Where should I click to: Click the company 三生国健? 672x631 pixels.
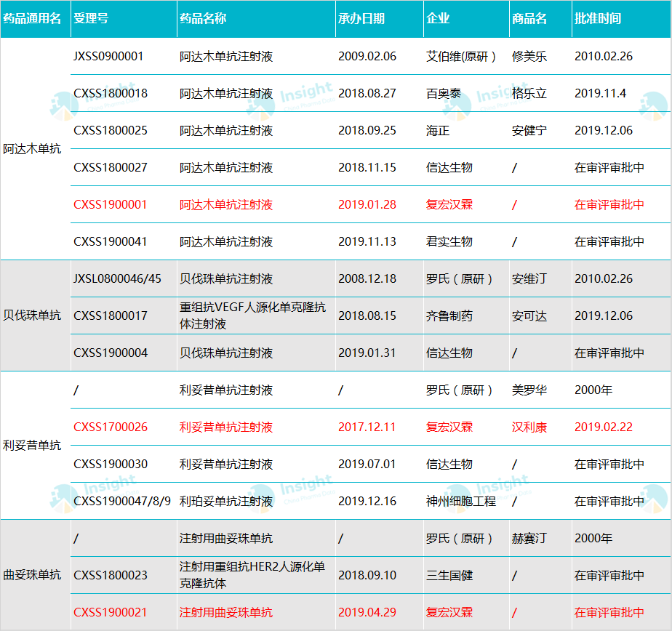point(449,575)
